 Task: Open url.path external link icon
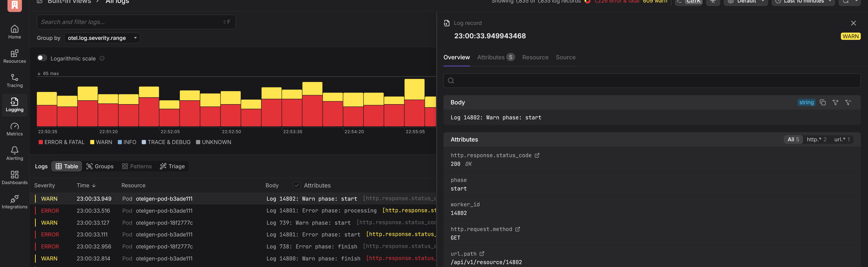(x=482, y=253)
